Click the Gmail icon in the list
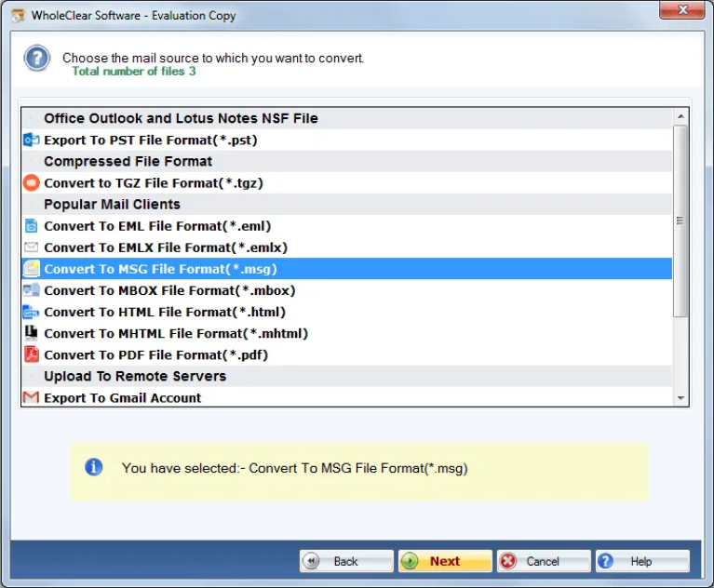This screenshot has width=714, height=588. coord(31,397)
